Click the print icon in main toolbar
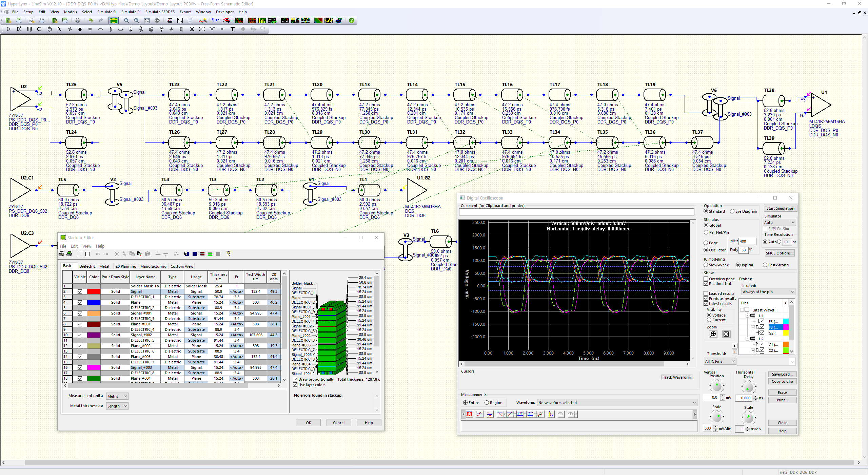Viewport: 868px width, 475px height. pos(78,20)
